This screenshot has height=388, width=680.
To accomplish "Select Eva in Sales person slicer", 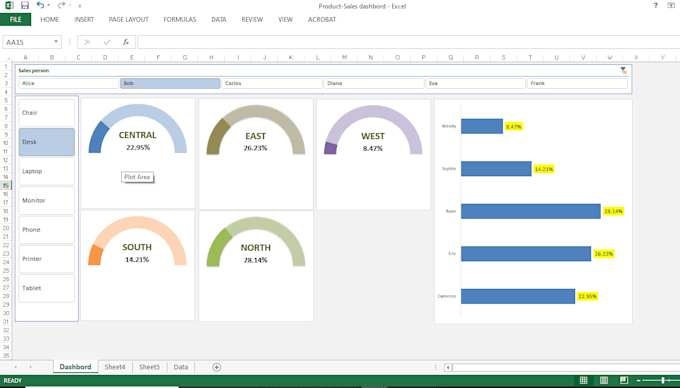I will click(475, 83).
